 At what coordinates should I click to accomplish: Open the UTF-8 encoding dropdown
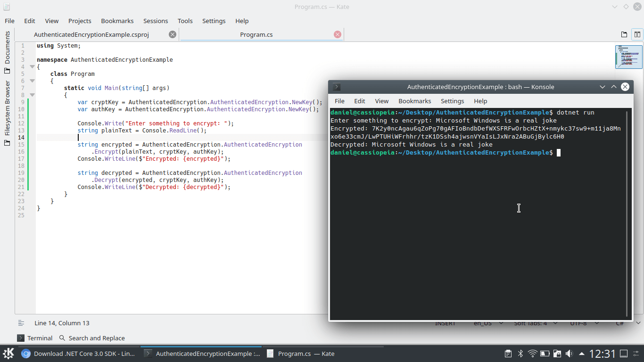pos(579,323)
